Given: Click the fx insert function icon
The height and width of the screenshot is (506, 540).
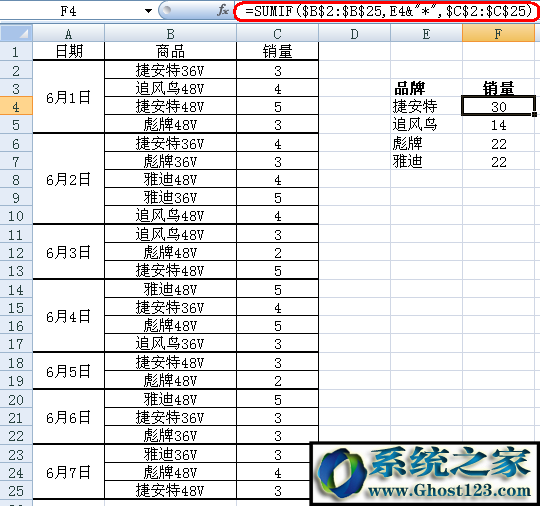Looking at the screenshot, I should point(223,10).
